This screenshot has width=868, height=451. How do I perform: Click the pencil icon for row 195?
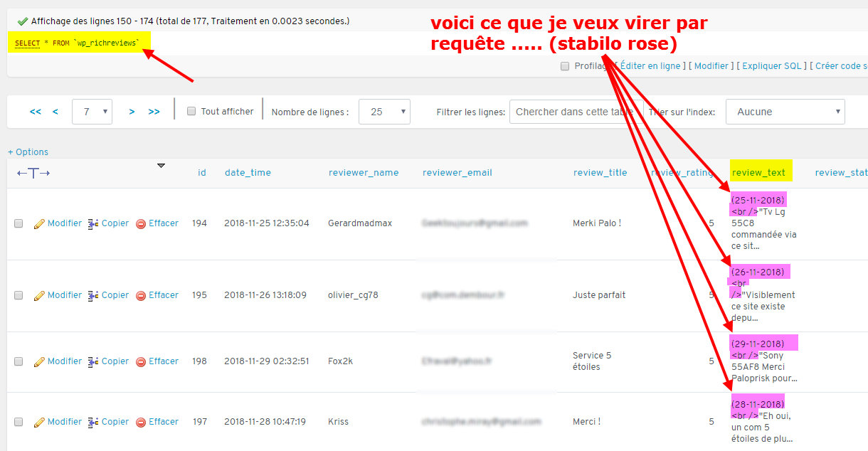pyautogui.click(x=39, y=295)
